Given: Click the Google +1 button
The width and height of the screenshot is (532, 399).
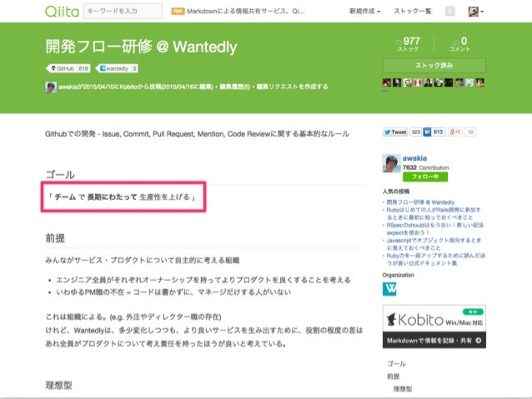Looking at the screenshot, I should coord(454,132).
